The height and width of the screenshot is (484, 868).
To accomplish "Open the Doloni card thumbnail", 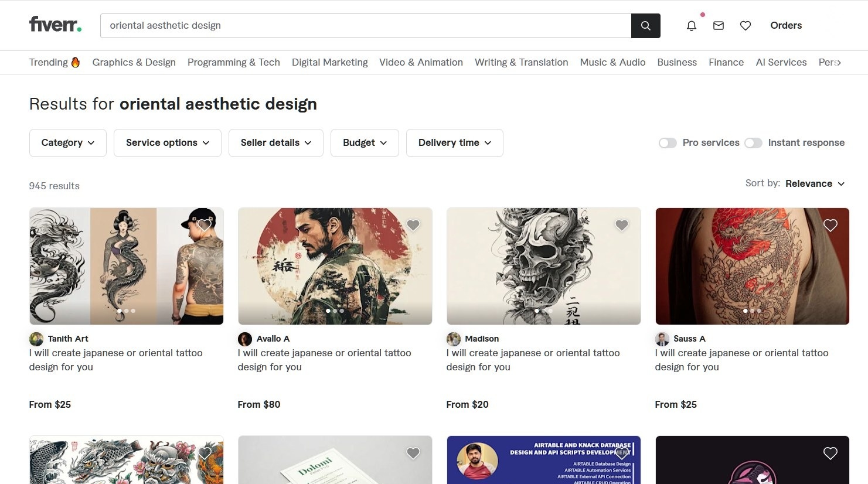I will pyautogui.click(x=335, y=460).
